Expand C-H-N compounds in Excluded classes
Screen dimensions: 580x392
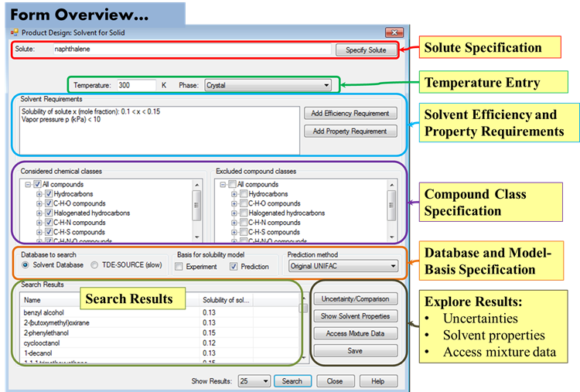(234, 223)
